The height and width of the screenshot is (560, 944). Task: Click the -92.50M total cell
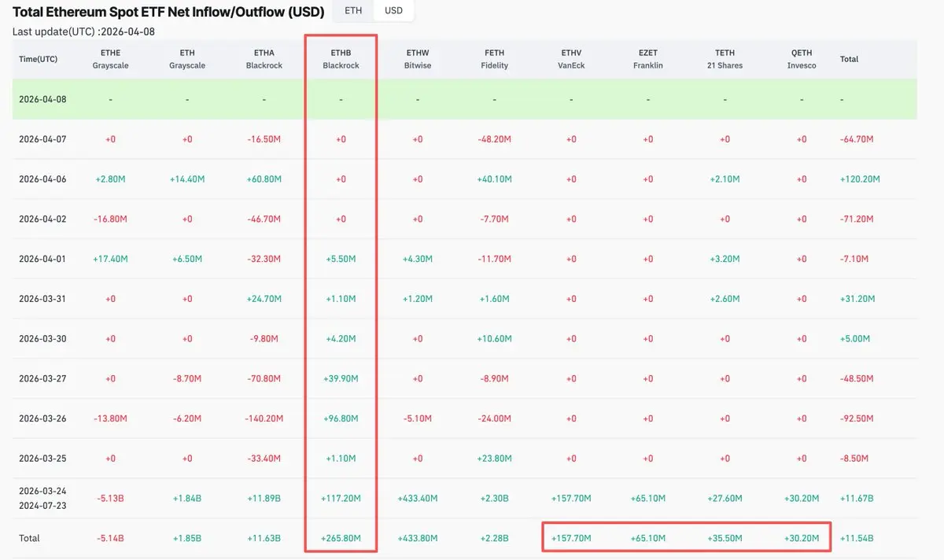pos(857,418)
